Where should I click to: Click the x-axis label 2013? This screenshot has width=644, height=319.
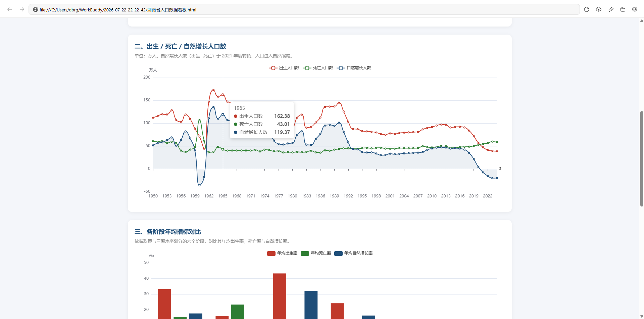click(446, 196)
